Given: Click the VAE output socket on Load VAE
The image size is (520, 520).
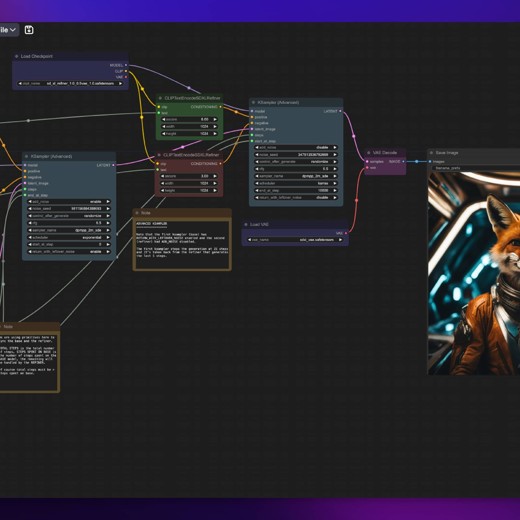Looking at the screenshot, I should coord(346,233).
